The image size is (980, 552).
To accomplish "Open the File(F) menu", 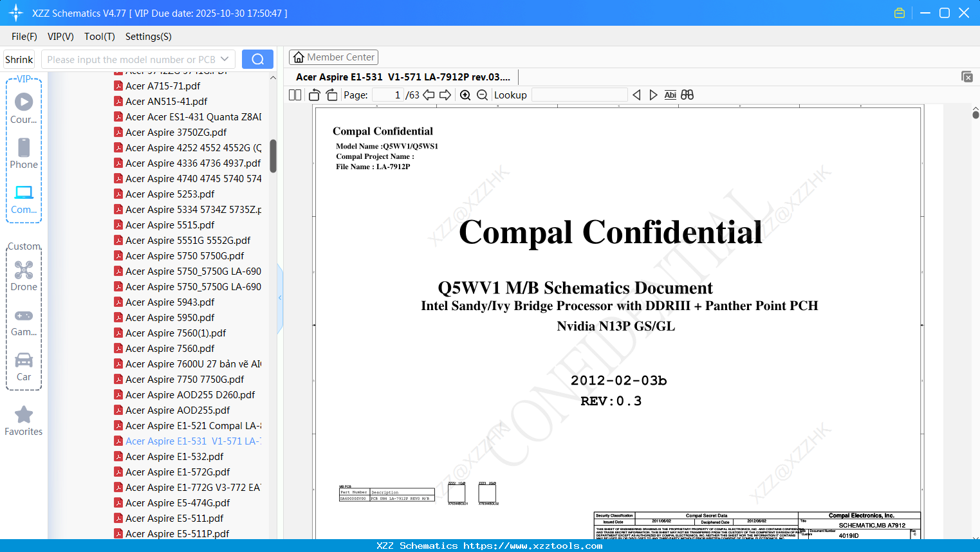I will (24, 37).
